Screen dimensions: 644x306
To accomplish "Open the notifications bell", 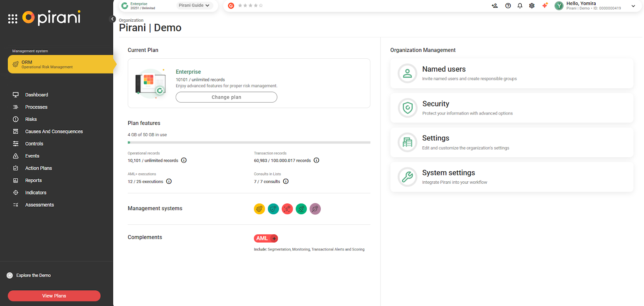I will point(520,6).
